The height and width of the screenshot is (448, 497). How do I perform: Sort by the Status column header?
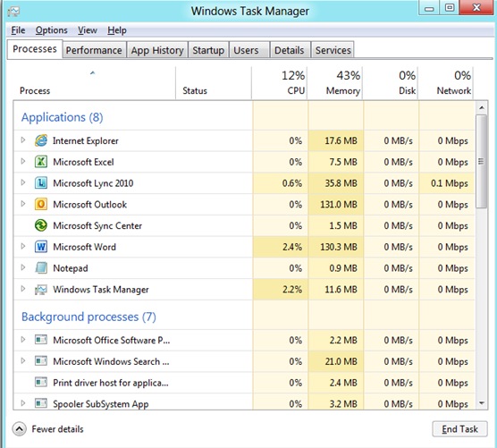tap(214, 83)
